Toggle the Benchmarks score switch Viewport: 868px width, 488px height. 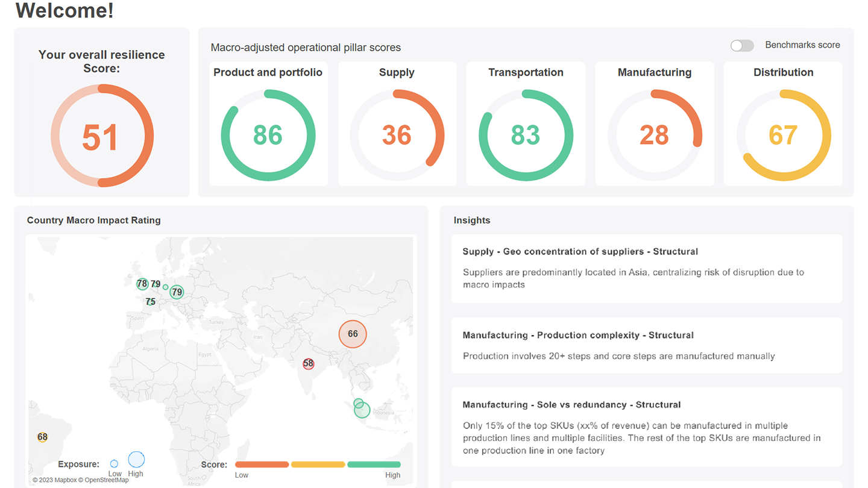point(742,46)
